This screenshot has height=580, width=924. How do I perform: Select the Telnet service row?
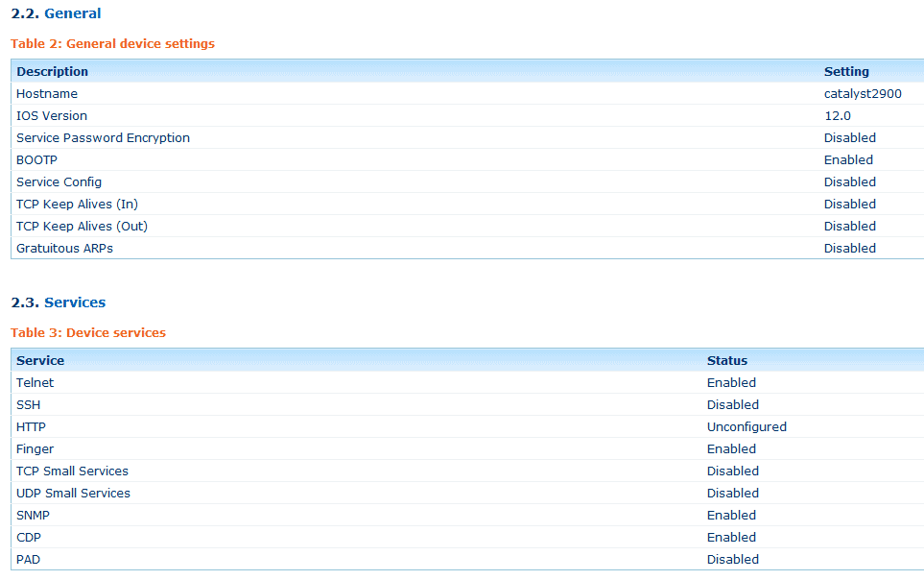tap(468, 383)
